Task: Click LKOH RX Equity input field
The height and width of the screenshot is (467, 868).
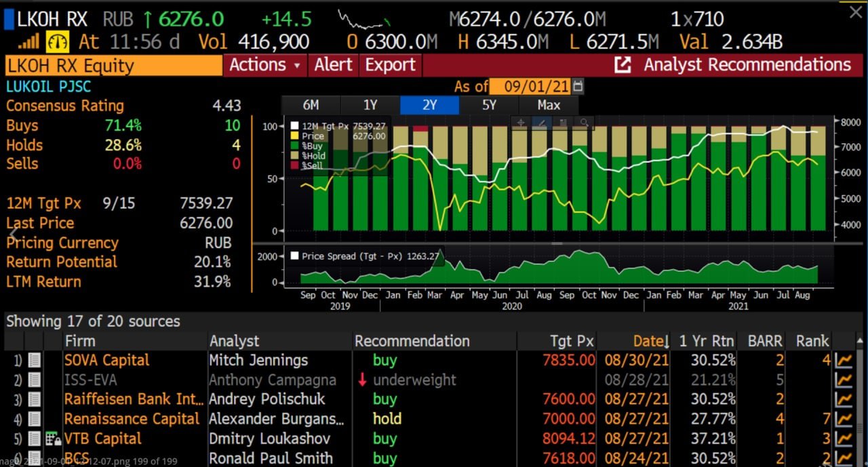Action: click(x=113, y=66)
